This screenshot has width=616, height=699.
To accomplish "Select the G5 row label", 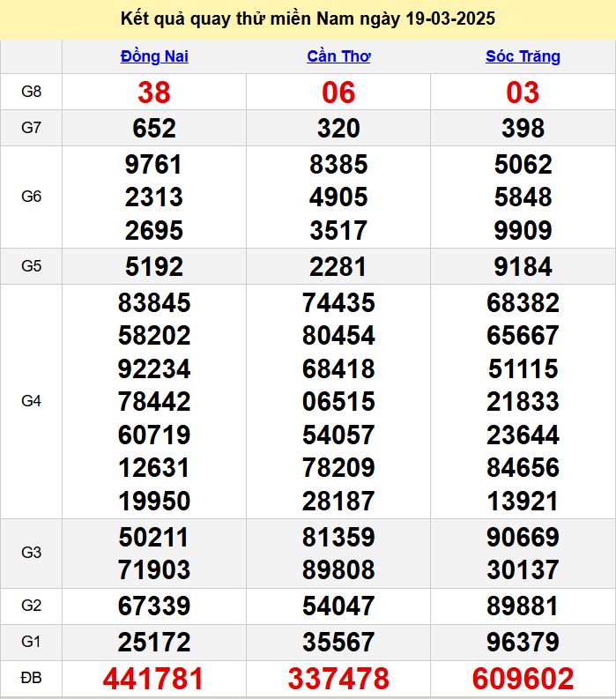I will [31, 266].
